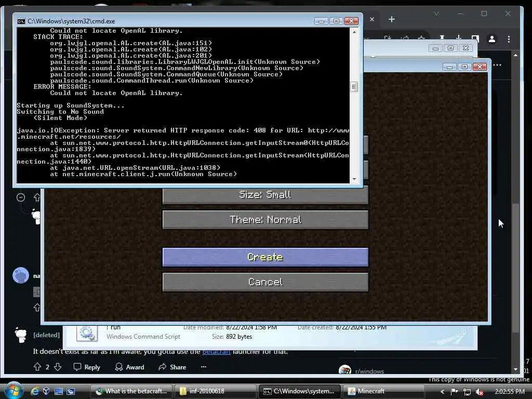
Task: Open the blue Reddit user avatar
Action: (21, 275)
